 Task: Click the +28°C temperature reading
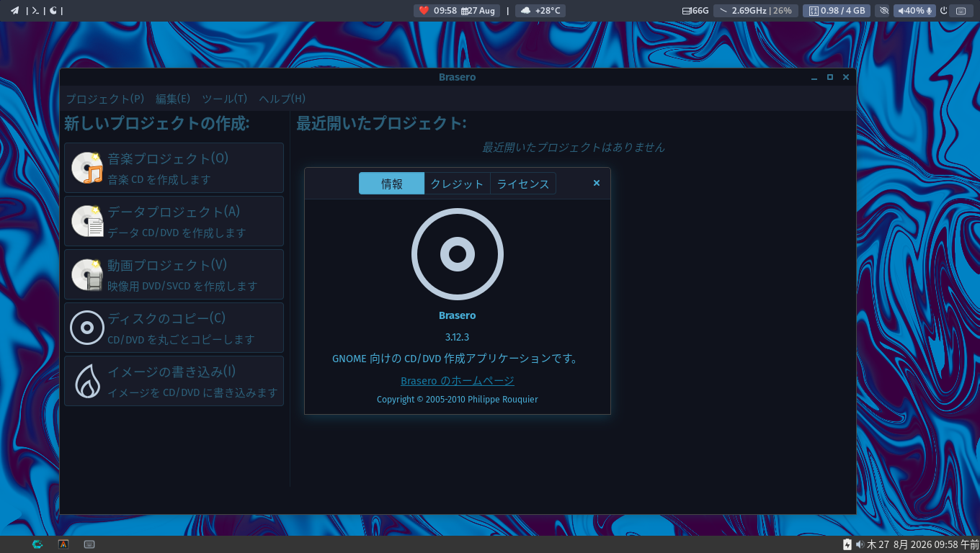point(548,11)
